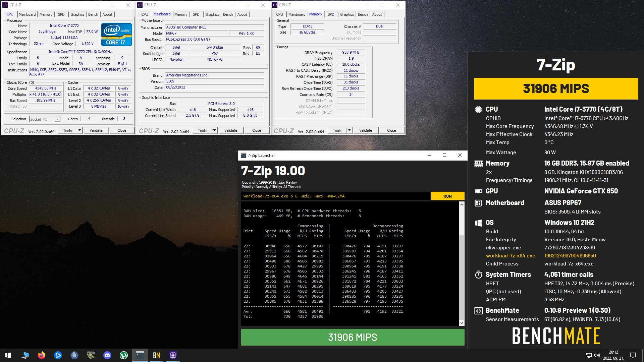Click the CAS# Latency value 10.0 clocks
This screenshot has width=644, height=362.
point(351,64)
